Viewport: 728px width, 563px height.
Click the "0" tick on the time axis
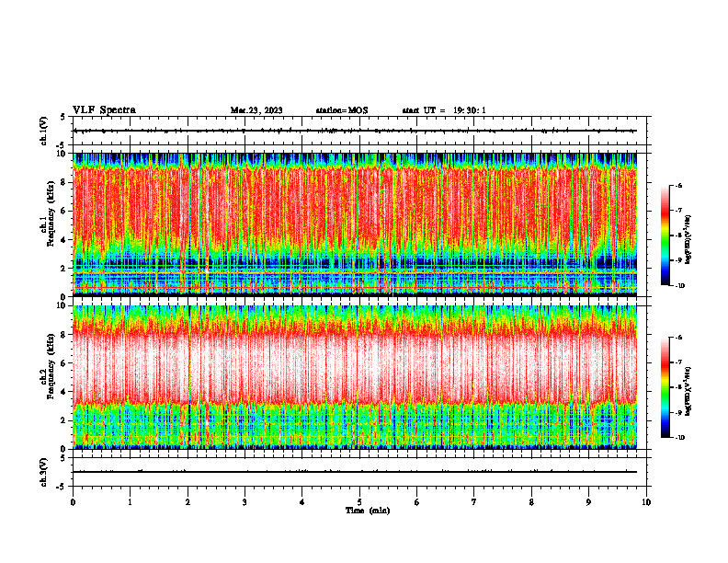(x=73, y=502)
